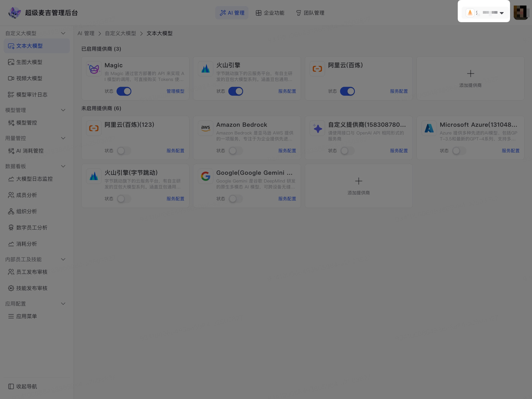
Task: Go to 自定义大模型 in the breadcrumb
Action: (120, 33)
